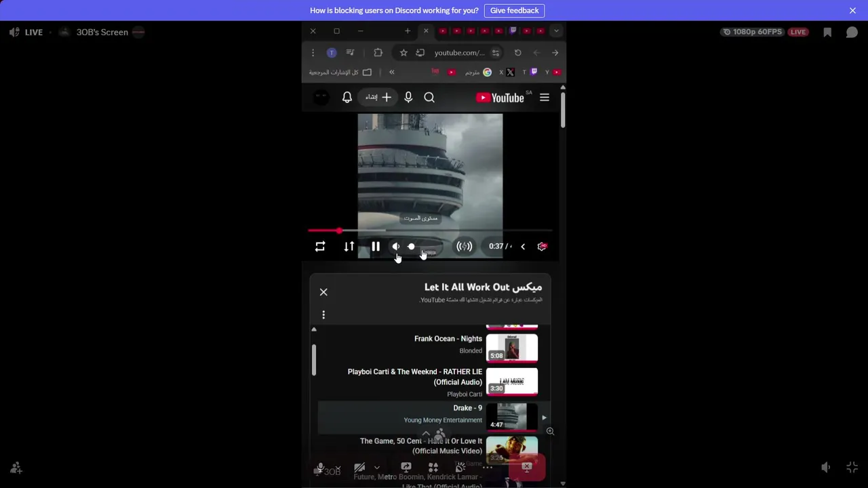The height and width of the screenshot is (488, 868).
Task: Click the youtube.com address bar
Action: click(x=460, y=53)
